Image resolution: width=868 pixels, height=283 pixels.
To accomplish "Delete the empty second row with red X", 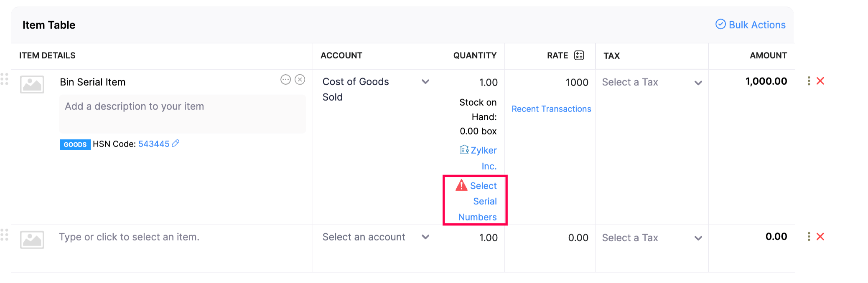I will click(x=820, y=237).
